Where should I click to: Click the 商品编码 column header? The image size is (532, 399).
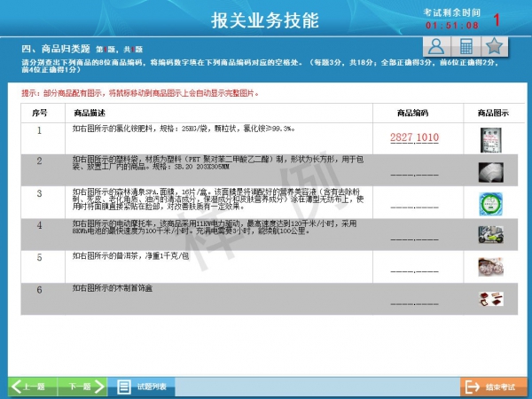click(414, 113)
